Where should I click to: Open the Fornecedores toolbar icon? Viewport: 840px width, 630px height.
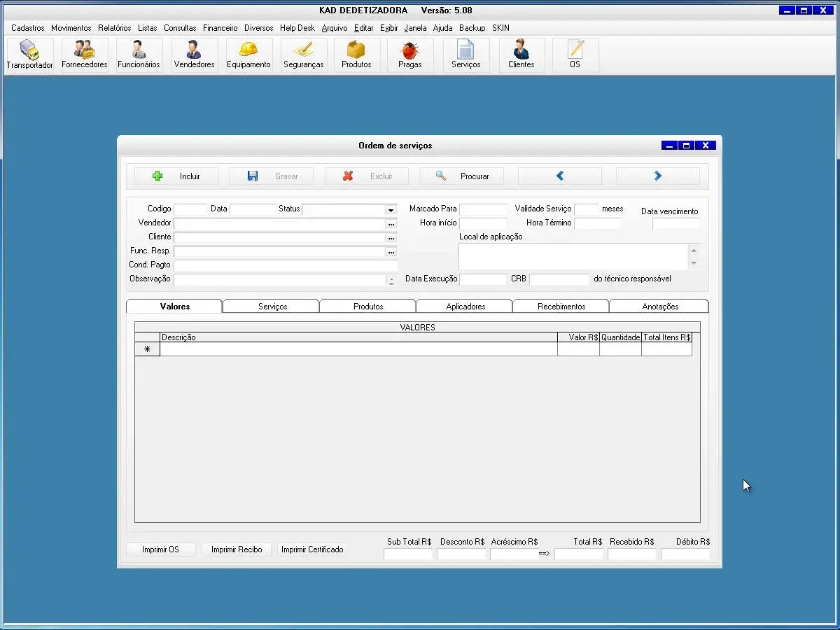[x=84, y=55]
